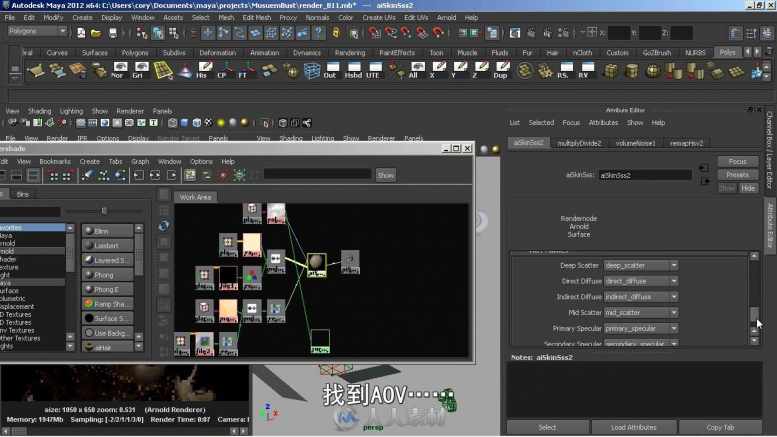Click the yellow grid plane shelf icon
Image resolution: width=777 pixels, height=437 pixels.
(163, 70)
